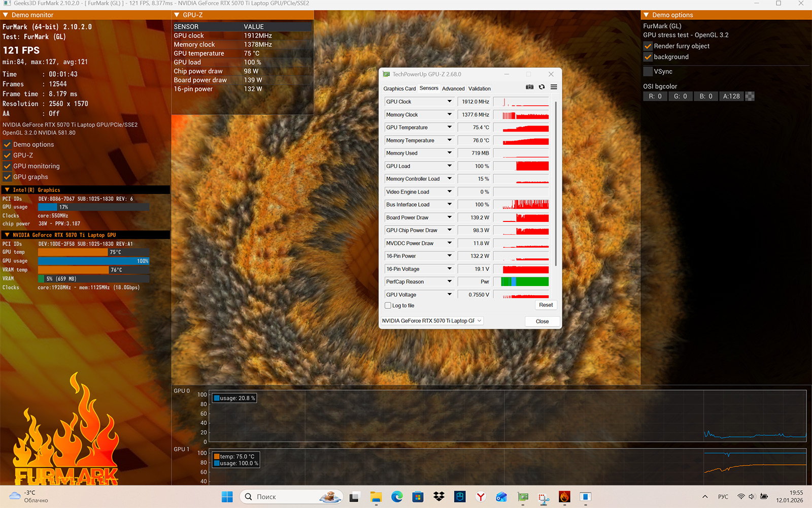Switch to the Advanced tab

click(x=453, y=88)
